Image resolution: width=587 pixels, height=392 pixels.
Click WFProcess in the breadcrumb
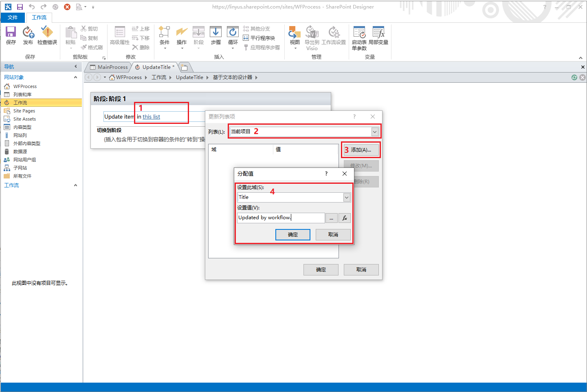pyautogui.click(x=129, y=77)
